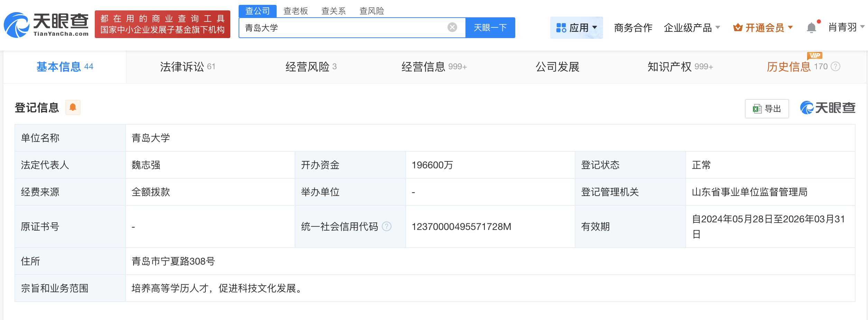Click the 宗旨和业务范围 label cell

tap(70, 288)
